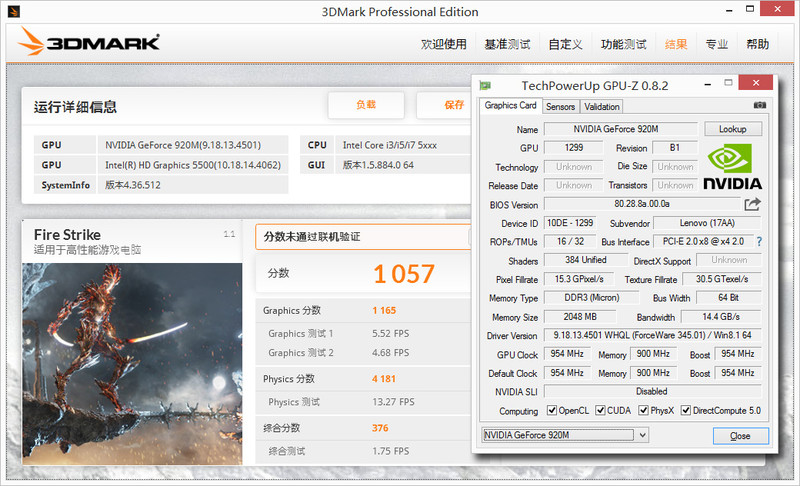The image size is (800, 486).
Task: Open the 基准测试 tab in 3DMark
Action: 507,44
